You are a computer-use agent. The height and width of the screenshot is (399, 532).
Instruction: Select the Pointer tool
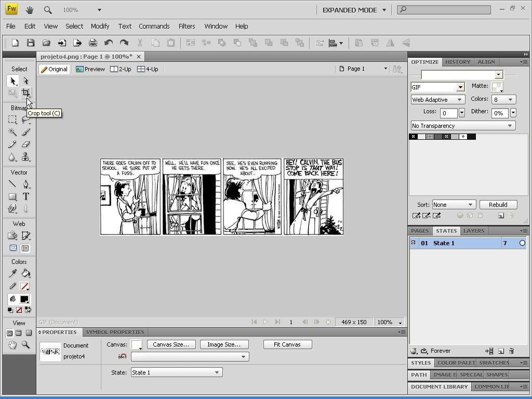pos(13,81)
